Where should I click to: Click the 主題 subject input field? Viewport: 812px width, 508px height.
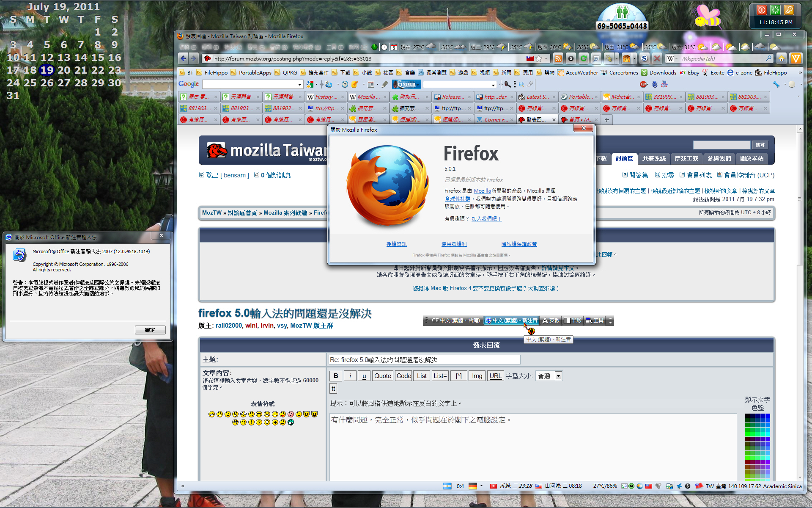424,360
